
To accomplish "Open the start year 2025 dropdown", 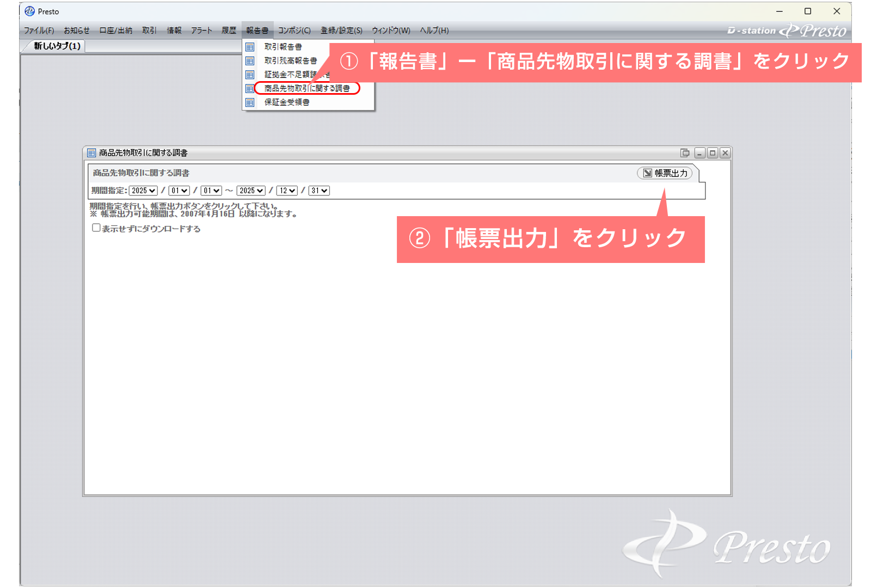I will (x=143, y=191).
